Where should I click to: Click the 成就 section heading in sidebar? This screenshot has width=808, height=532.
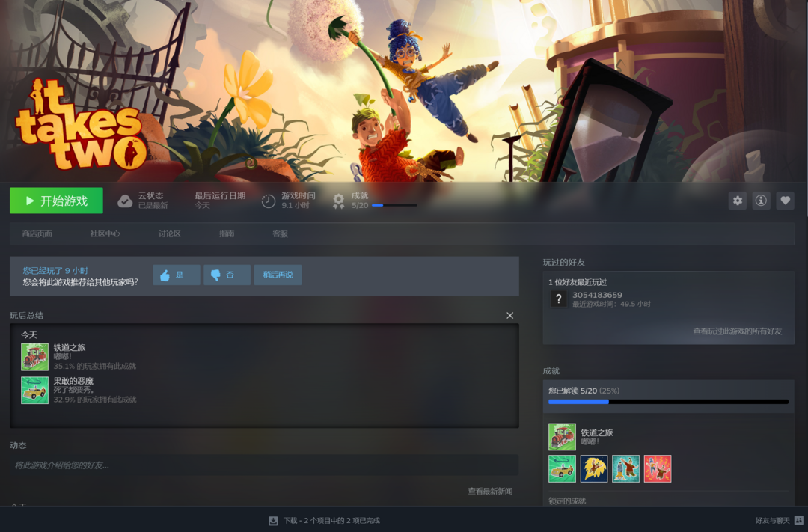[551, 371]
